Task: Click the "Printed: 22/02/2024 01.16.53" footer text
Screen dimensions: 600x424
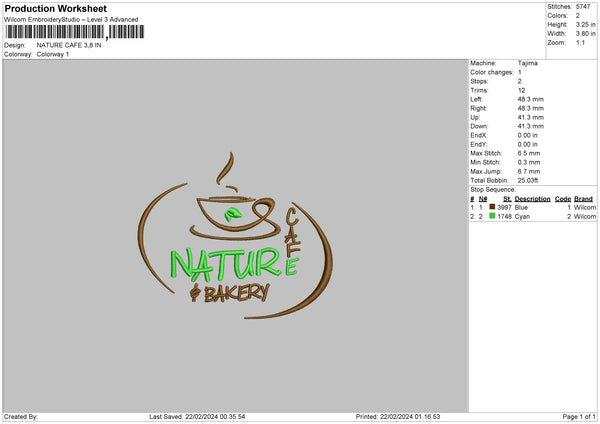Action: [x=398, y=417]
